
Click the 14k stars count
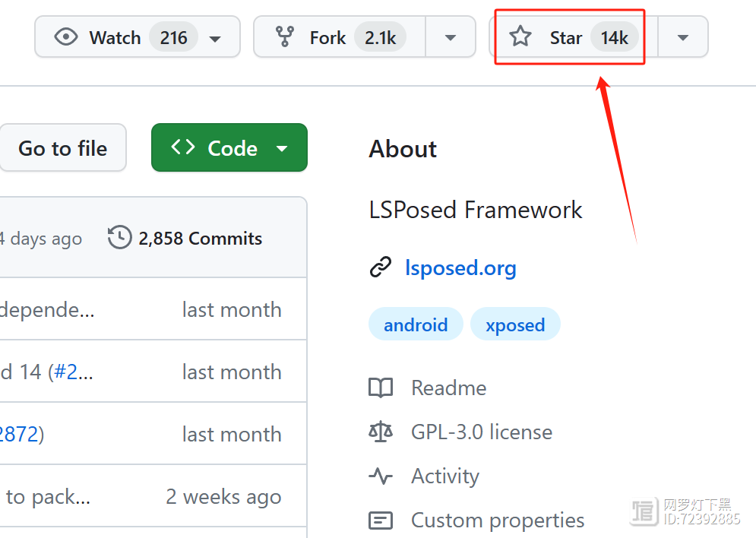click(x=614, y=37)
